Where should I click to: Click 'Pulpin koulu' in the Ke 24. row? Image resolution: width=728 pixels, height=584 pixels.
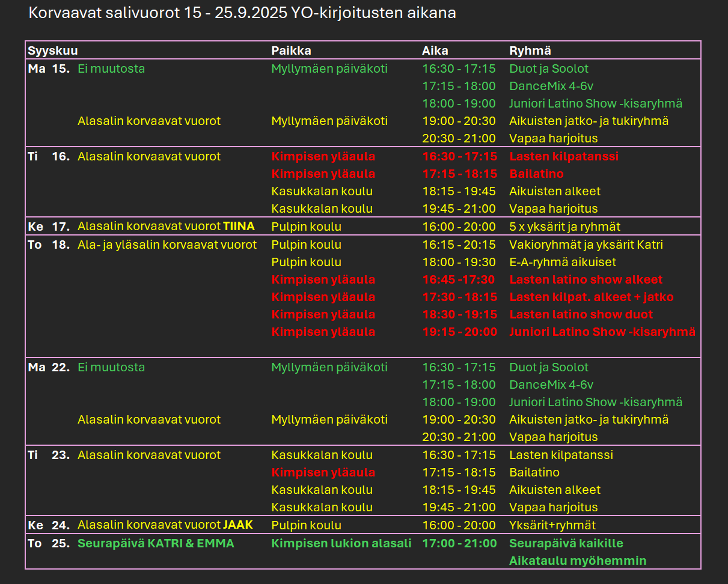307,525
